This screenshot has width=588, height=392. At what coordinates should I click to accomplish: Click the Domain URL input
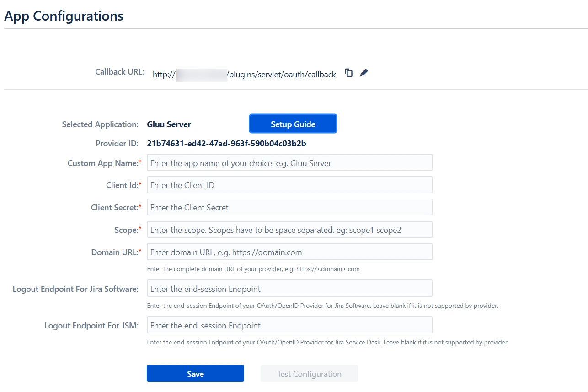(x=289, y=252)
